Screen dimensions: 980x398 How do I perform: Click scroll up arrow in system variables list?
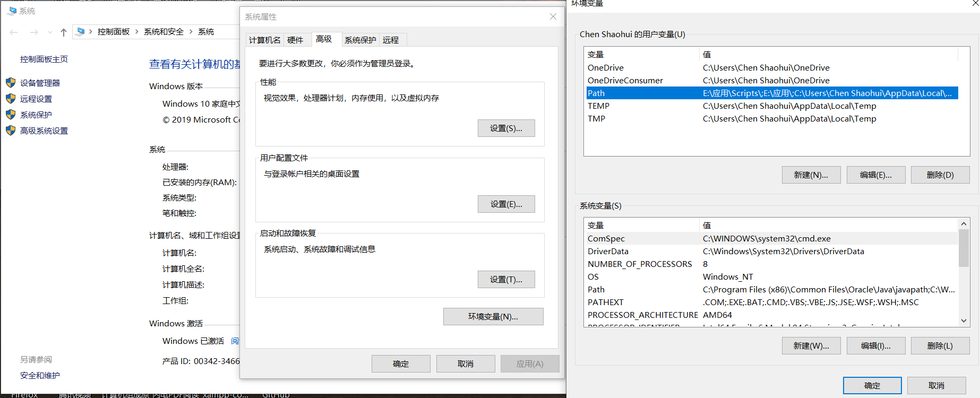click(x=964, y=224)
